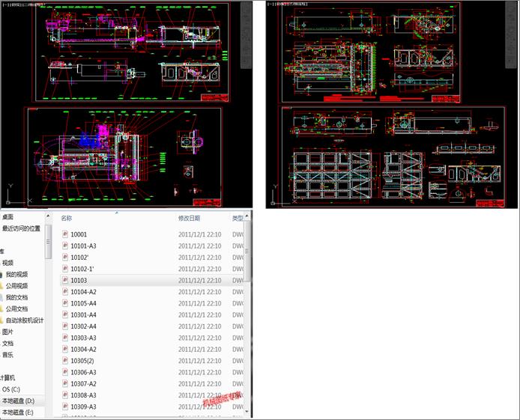Select the 10101-A3 file
The height and width of the screenshot is (420, 520).
[83, 246]
